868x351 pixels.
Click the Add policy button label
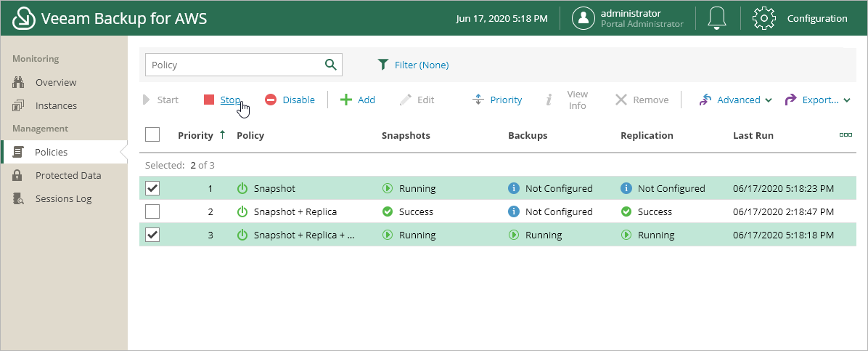pos(367,100)
